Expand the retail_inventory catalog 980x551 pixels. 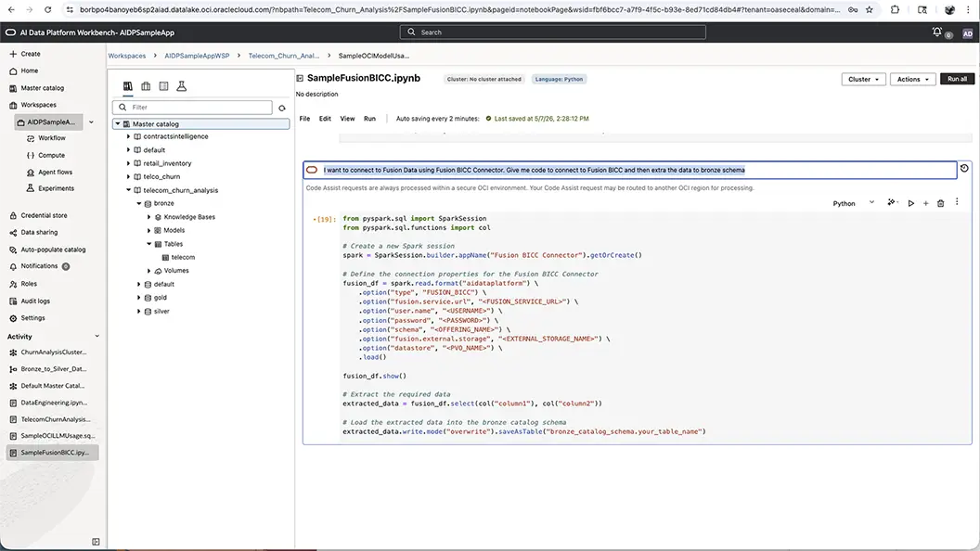pyautogui.click(x=129, y=163)
